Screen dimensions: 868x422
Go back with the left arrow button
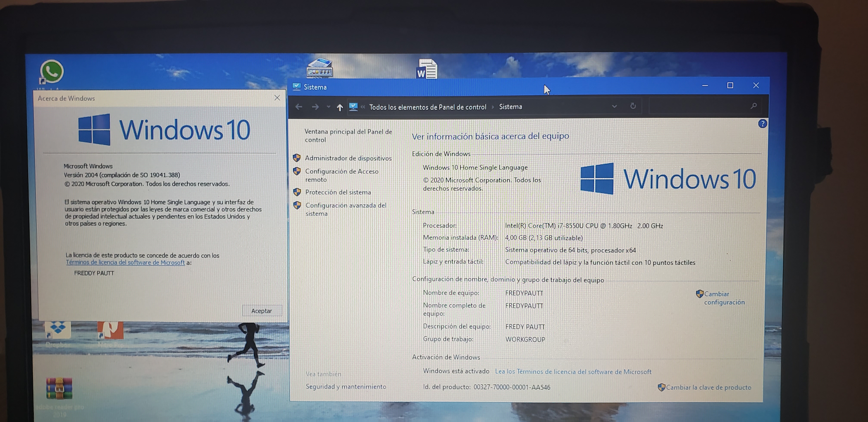click(299, 107)
